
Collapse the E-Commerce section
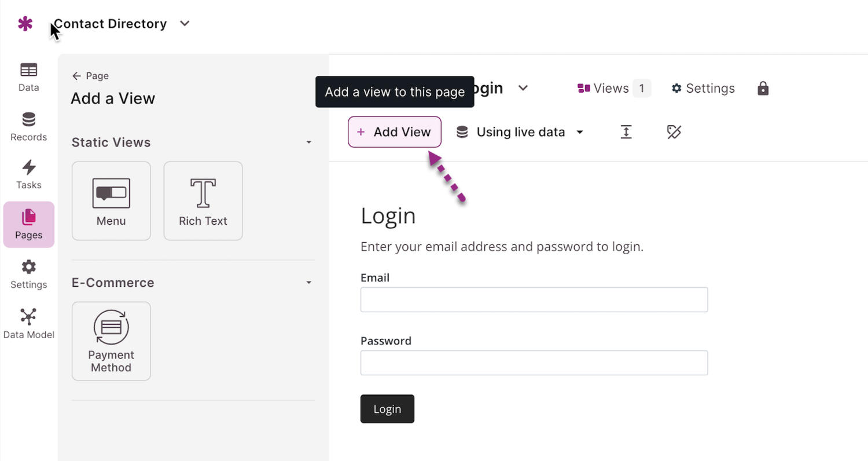(x=308, y=283)
